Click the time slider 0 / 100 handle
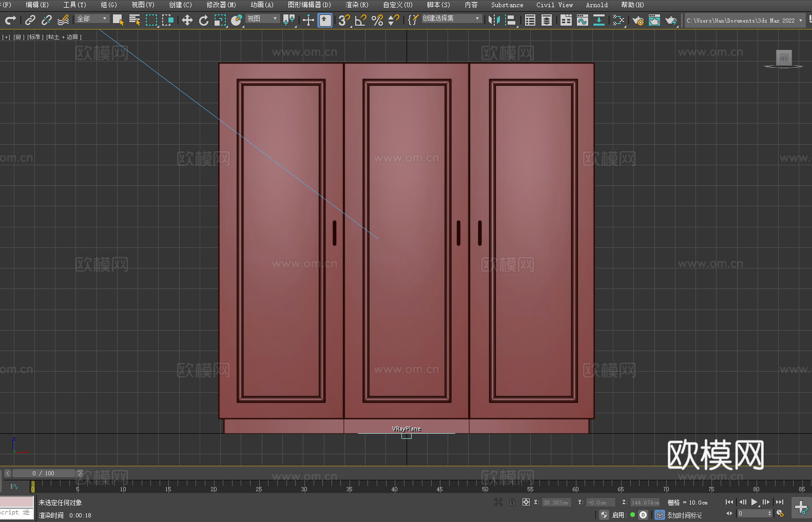The image size is (812, 522). click(44, 473)
